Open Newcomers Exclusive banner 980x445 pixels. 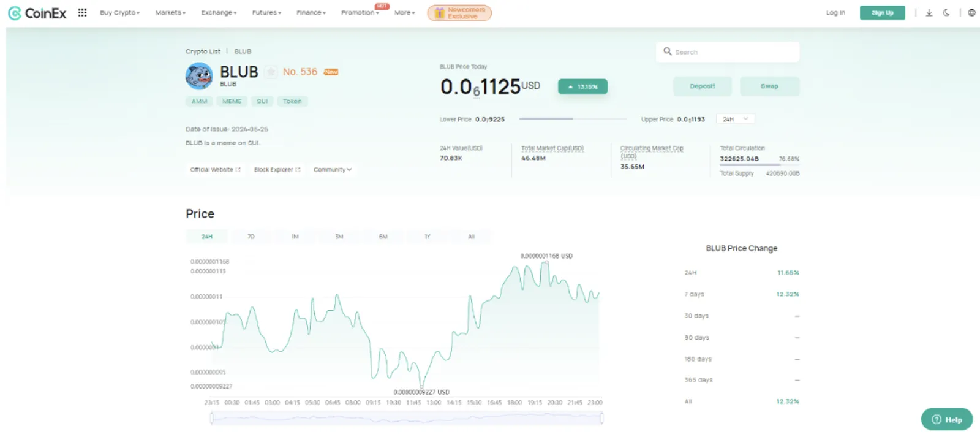[x=459, y=13]
